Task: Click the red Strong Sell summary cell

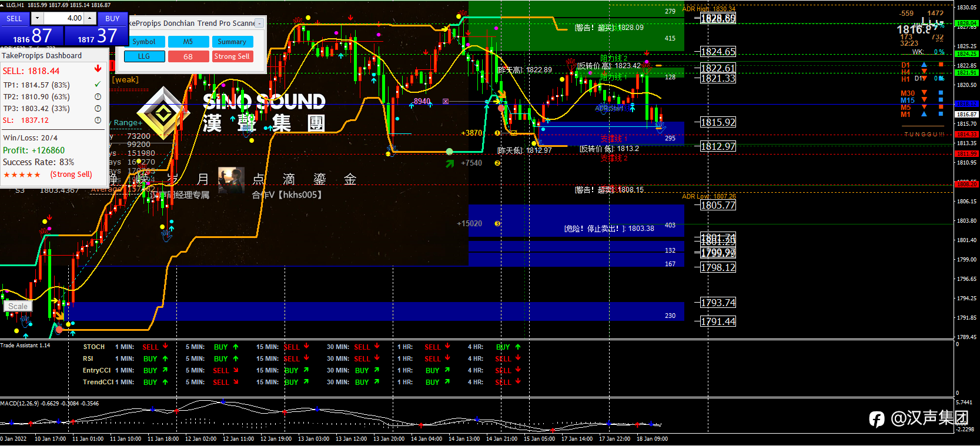Action: [232, 56]
